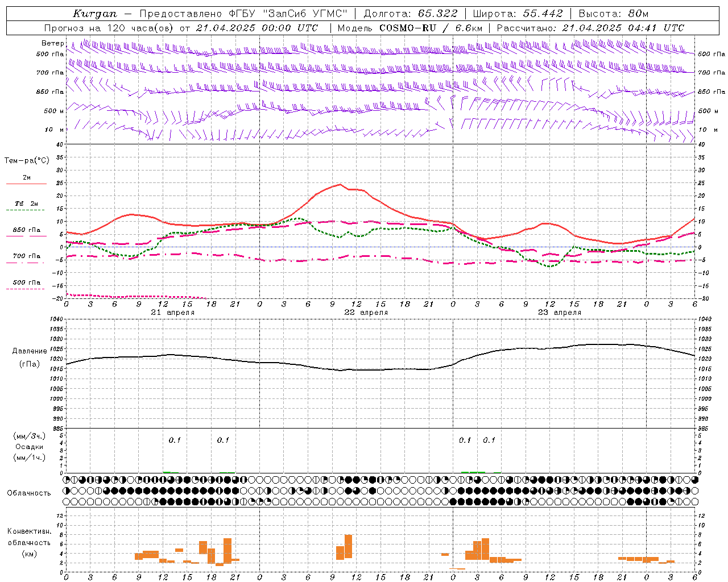This screenshot has width=728, height=582.
Task: Click the Широта: 55.442 value
Action: point(518,14)
